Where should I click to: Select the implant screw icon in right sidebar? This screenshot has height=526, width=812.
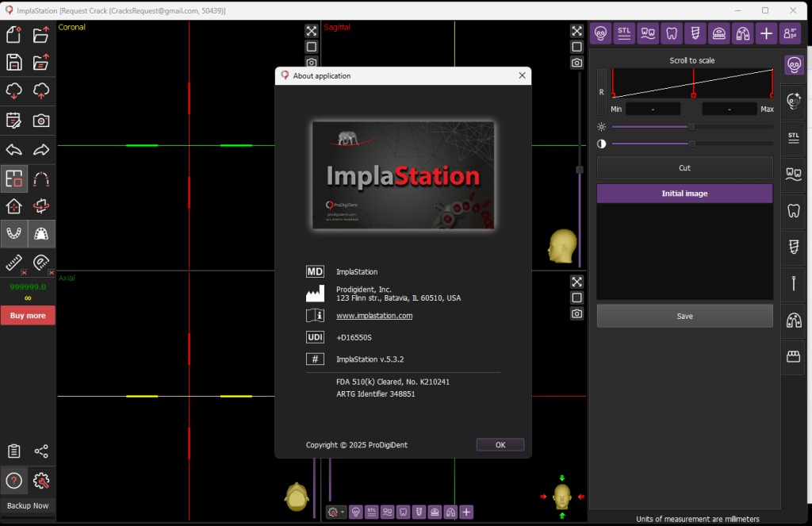pos(793,247)
